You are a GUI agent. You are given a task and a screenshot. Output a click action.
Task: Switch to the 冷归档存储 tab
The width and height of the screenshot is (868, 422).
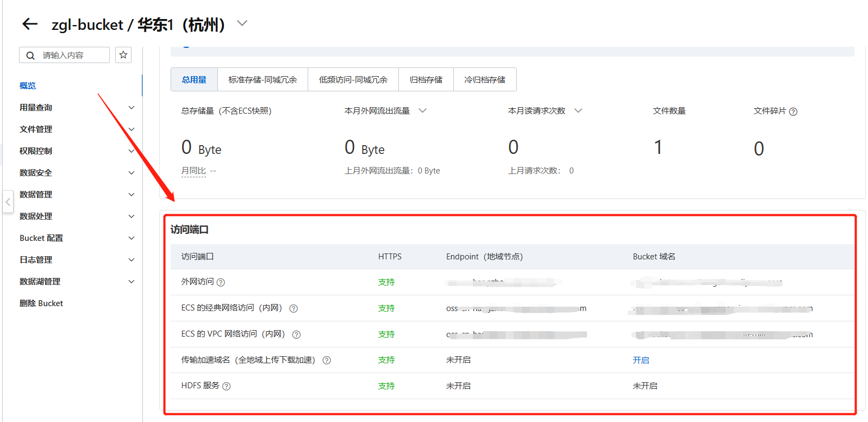click(x=484, y=79)
